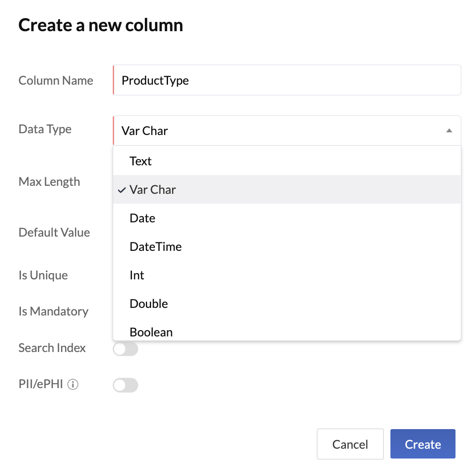Viewport: 476px width, 475px height.
Task: Select Int from the dropdown options
Action: click(137, 275)
